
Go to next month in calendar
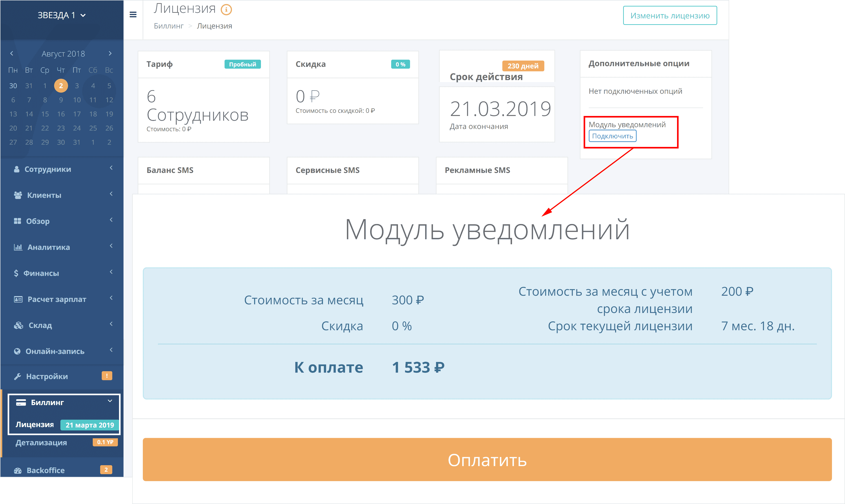110,53
